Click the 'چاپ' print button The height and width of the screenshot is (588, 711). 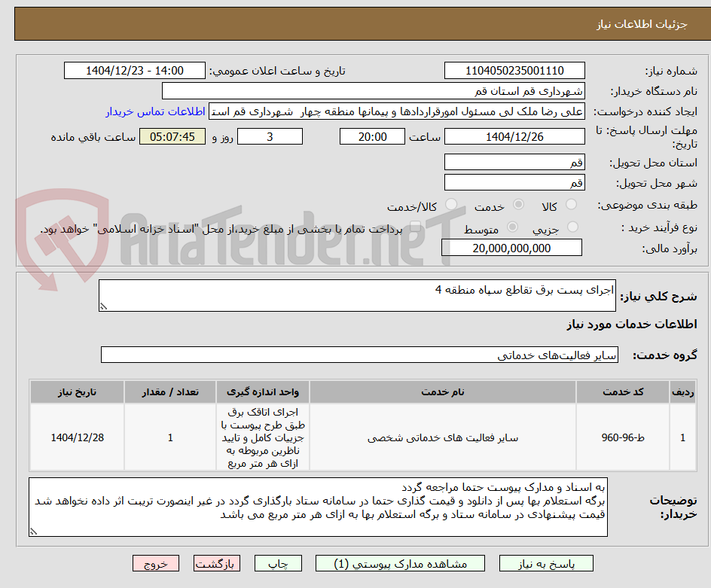[278, 563]
